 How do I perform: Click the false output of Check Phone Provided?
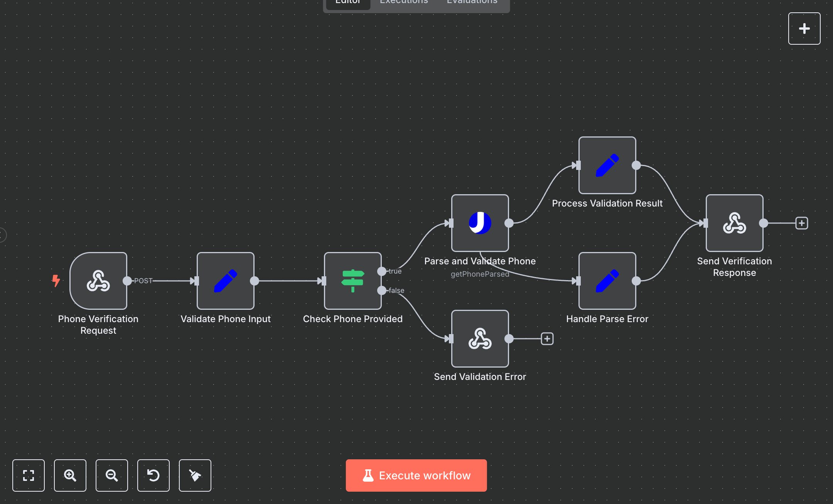tap(381, 291)
